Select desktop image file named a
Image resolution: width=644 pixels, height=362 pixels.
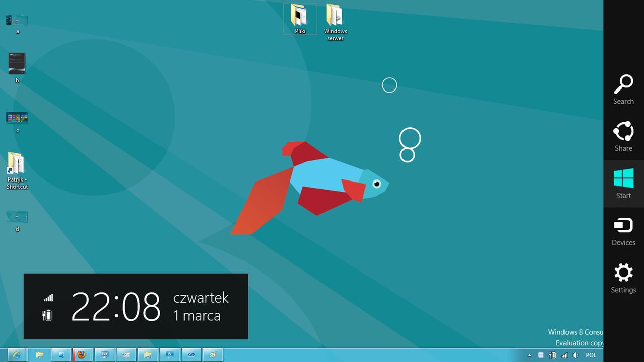[x=17, y=24]
